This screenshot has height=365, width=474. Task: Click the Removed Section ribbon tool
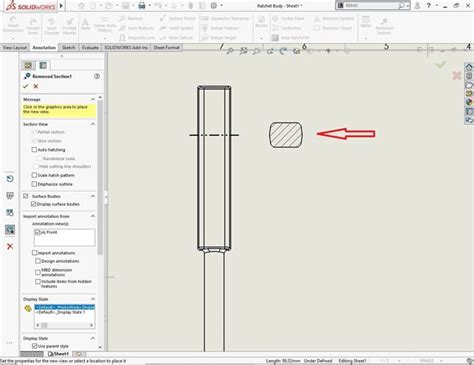(x=384, y=27)
